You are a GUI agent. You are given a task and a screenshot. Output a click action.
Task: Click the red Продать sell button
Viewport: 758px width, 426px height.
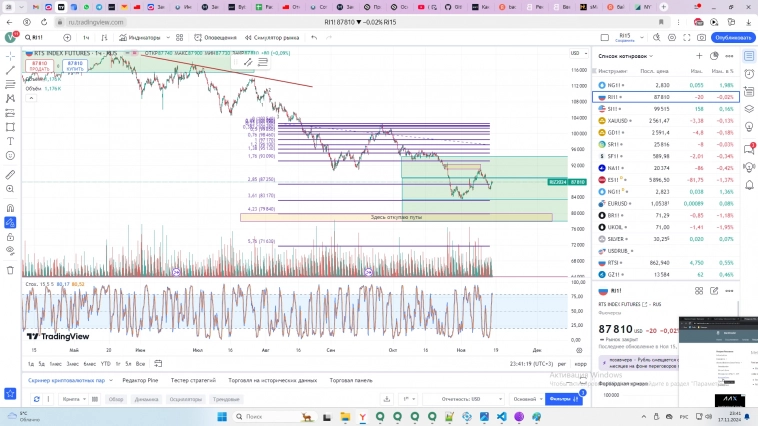click(39, 65)
